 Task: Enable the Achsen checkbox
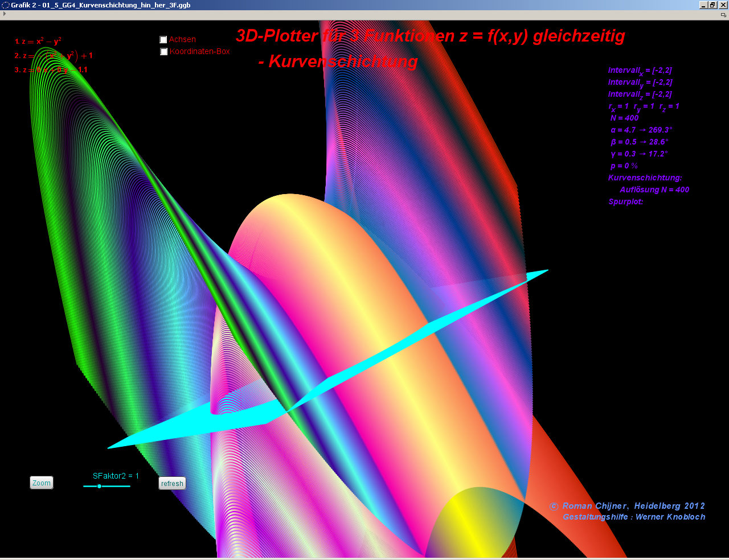click(163, 40)
